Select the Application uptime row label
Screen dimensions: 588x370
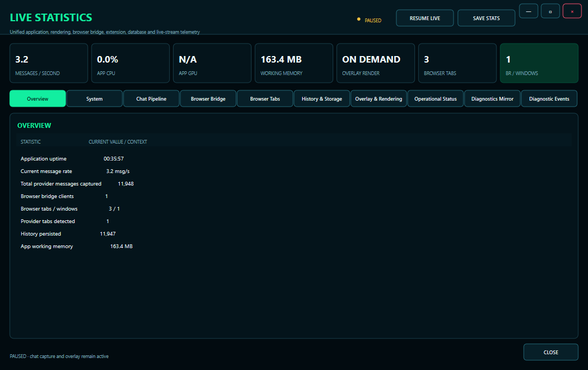point(44,158)
